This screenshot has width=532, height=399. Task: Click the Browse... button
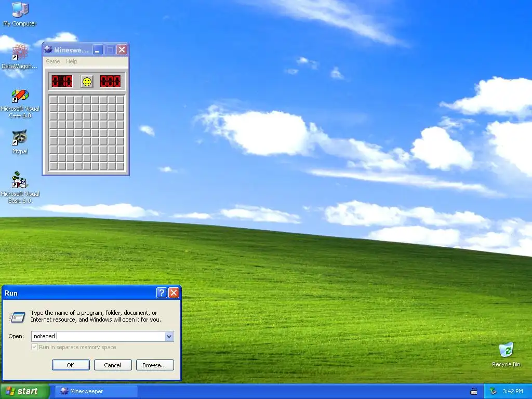155,365
